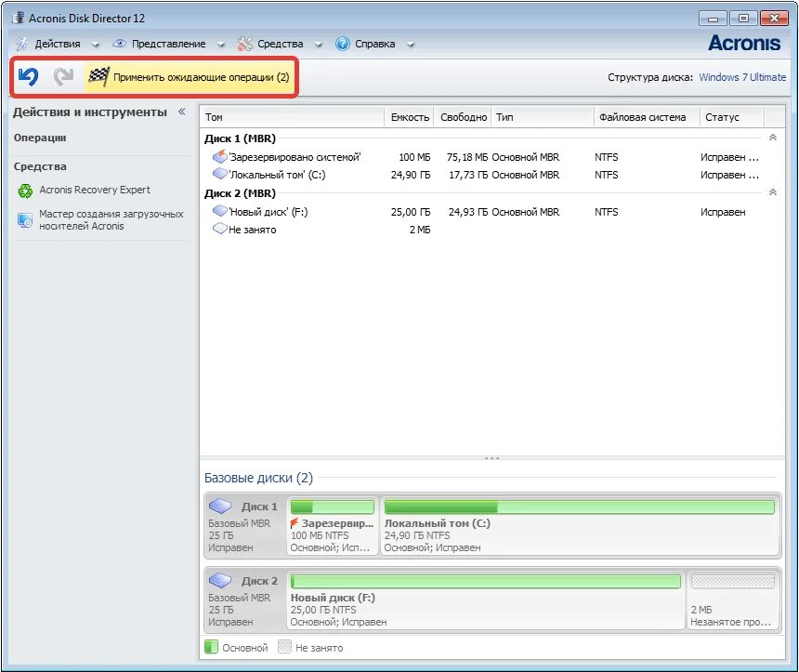799x672 pixels.
Task: Click the Диск 1 drive icon
Action: click(220, 507)
